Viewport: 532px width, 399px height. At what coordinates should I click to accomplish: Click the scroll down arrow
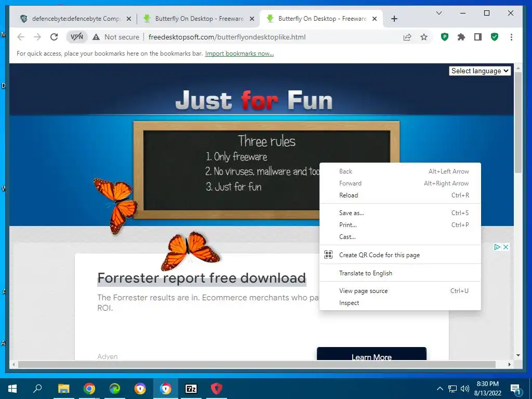518,355
